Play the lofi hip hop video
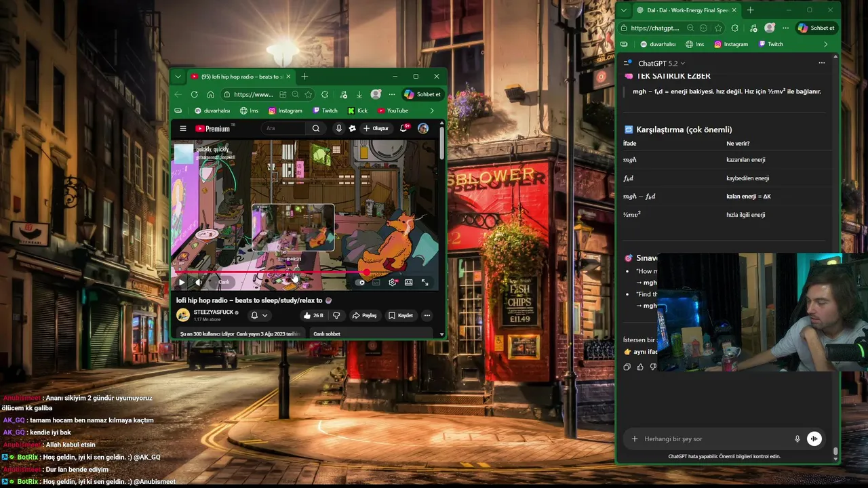This screenshot has width=868, height=488. click(x=181, y=282)
